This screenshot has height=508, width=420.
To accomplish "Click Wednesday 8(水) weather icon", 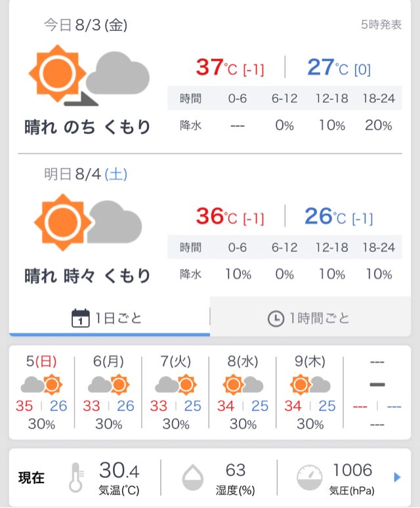I will click(x=243, y=384).
